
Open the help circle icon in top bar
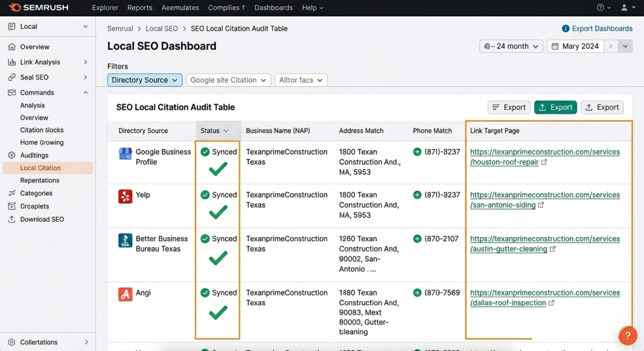point(600,7)
